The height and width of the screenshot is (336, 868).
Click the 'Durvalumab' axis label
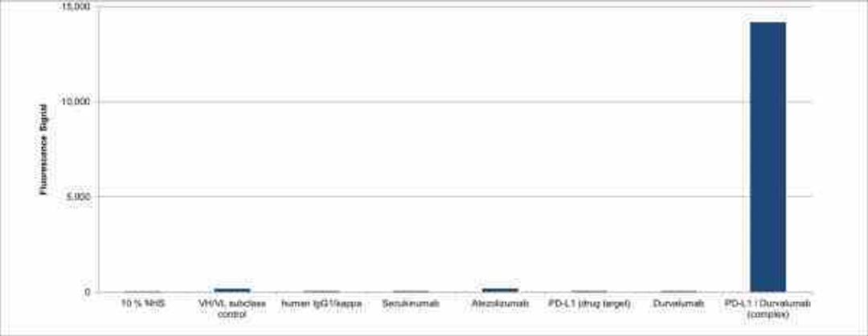point(678,304)
